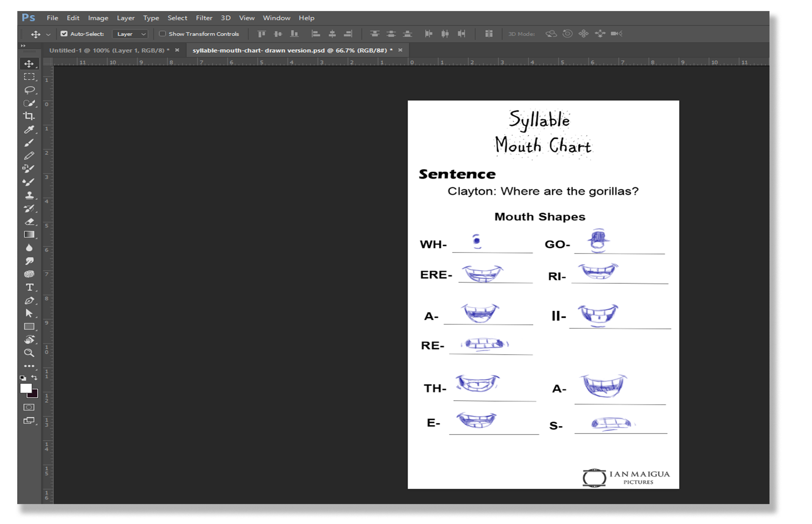812x524 pixels.
Task: Open the Image menu
Action: (x=98, y=18)
